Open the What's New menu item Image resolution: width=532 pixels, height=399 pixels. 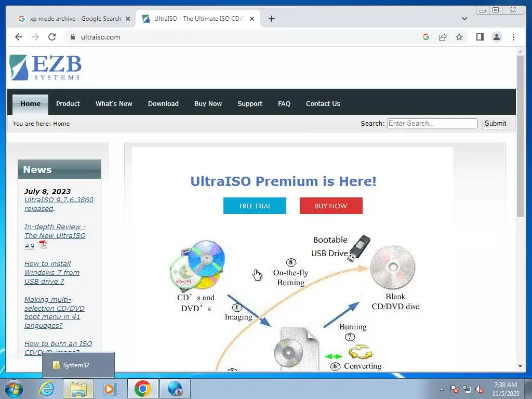[x=114, y=103]
